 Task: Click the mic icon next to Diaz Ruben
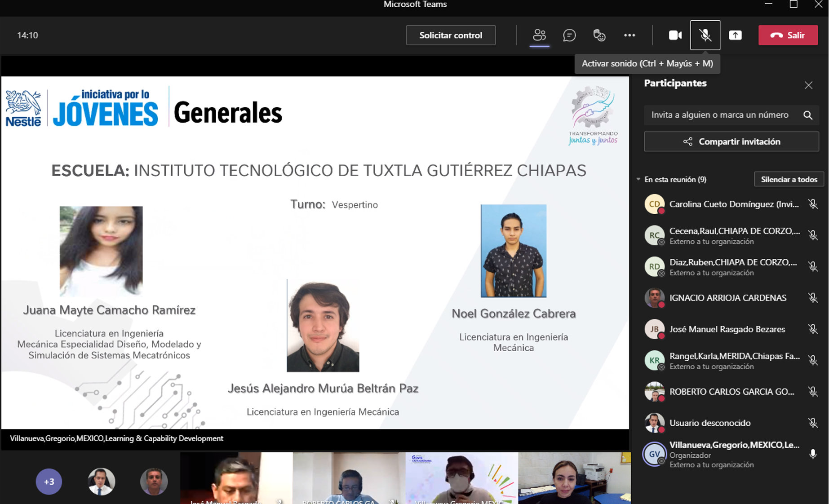(x=812, y=267)
